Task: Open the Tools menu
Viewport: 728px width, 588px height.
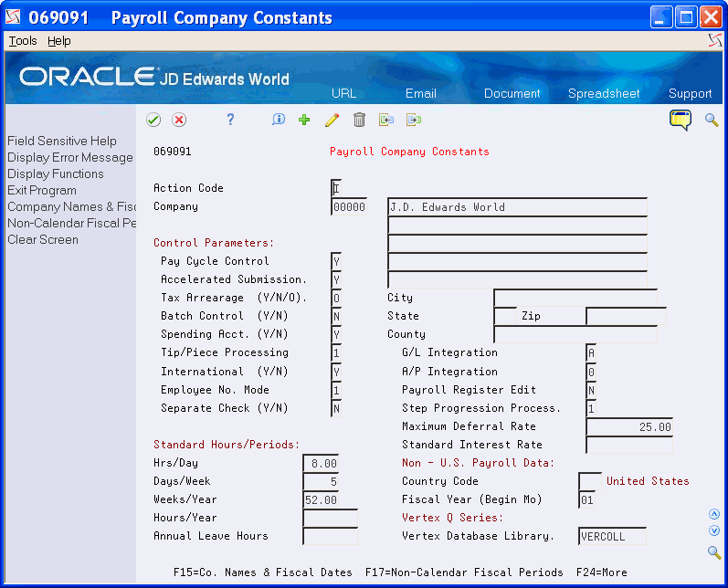Action: pyautogui.click(x=23, y=41)
